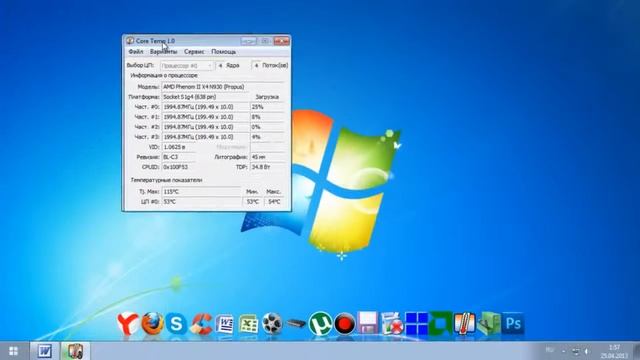Viewport: 640px width, 360px height.
Task: Open Skype from the dock
Action: pyautogui.click(x=176, y=324)
